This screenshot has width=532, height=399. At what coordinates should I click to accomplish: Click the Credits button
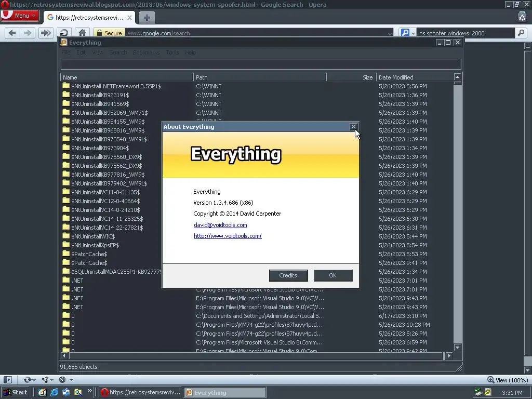[288, 275]
